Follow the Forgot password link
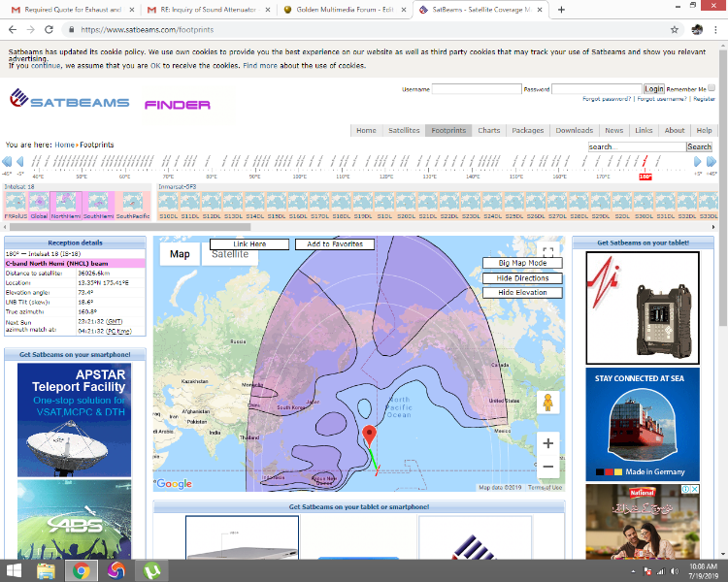728x582 pixels. click(x=607, y=99)
